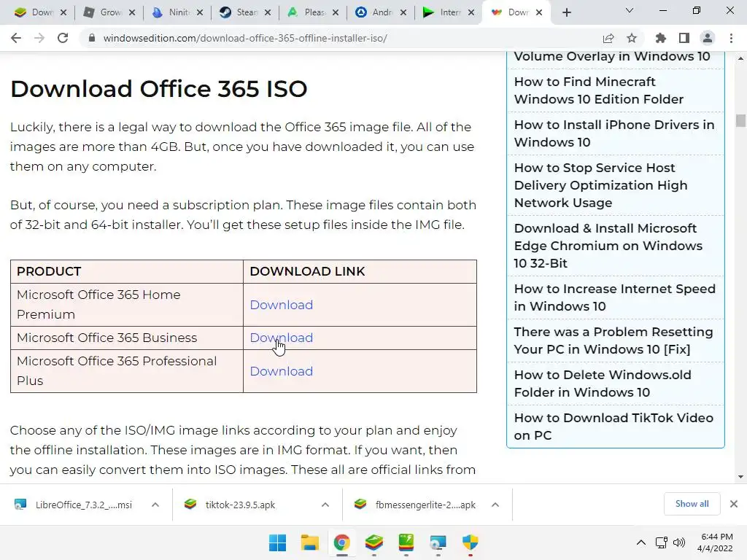Show hidden system tray icons

pos(641,542)
